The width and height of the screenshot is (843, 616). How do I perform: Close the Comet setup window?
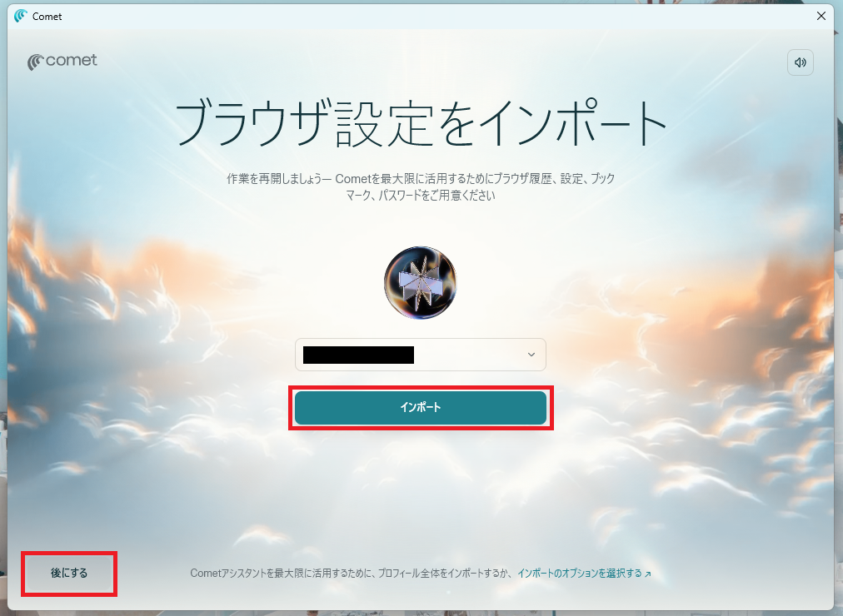(x=821, y=16)
